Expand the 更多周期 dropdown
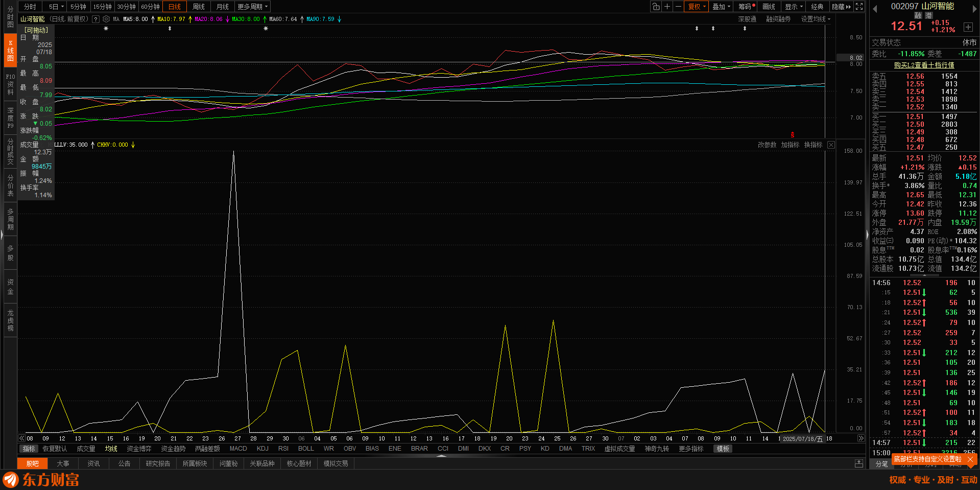 pyautogui.click(x=252, y=7)
